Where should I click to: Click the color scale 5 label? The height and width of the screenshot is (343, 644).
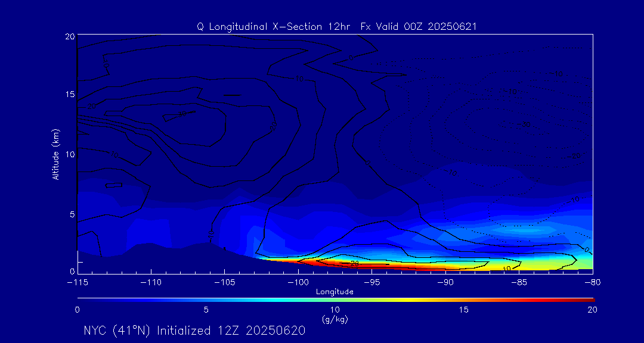[x=206, y=310]
